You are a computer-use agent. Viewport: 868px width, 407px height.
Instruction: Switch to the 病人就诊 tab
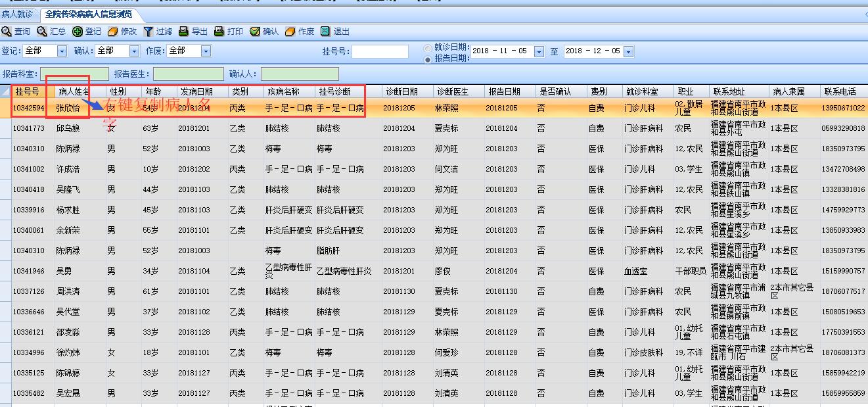coord(18,14)
